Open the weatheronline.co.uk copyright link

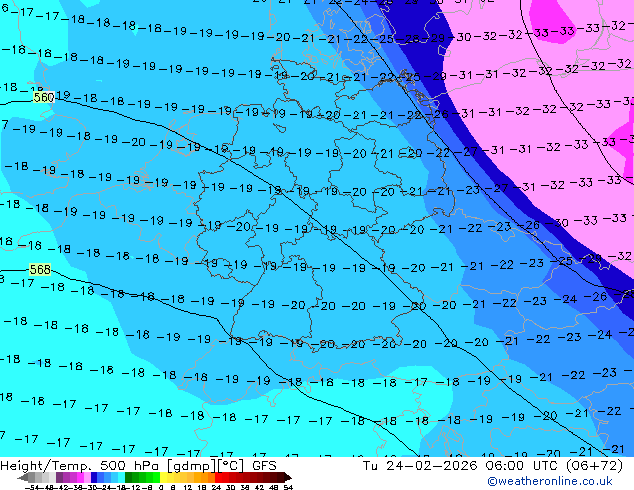pos(550,482)
